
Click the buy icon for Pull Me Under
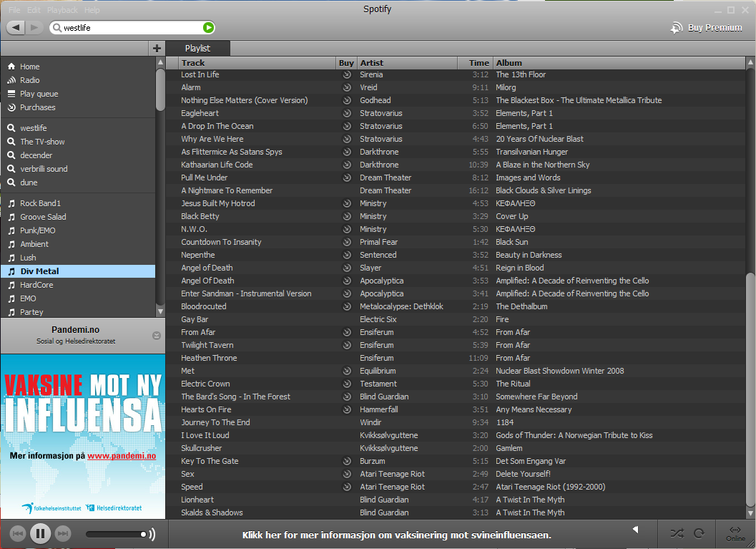347,178
